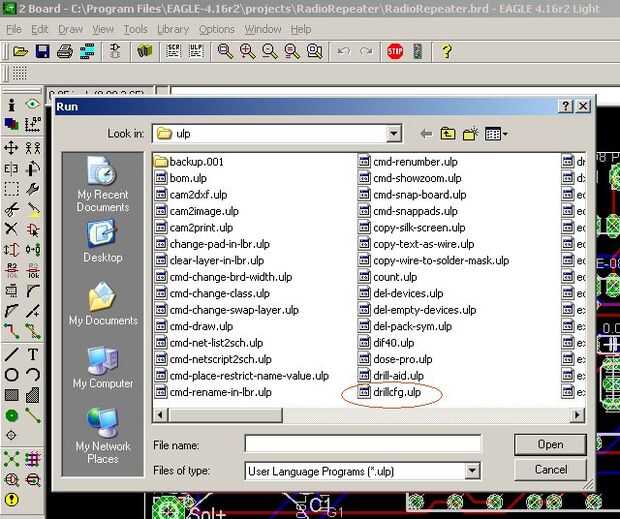Select the Cut scissors tool
The height and width of the screenshot is (519, 620).
(x=11, y=209)
